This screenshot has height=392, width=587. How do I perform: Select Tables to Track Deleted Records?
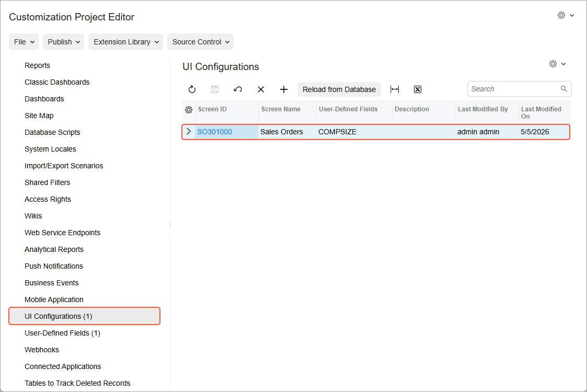pyautogui.click(x=77, y=384)
